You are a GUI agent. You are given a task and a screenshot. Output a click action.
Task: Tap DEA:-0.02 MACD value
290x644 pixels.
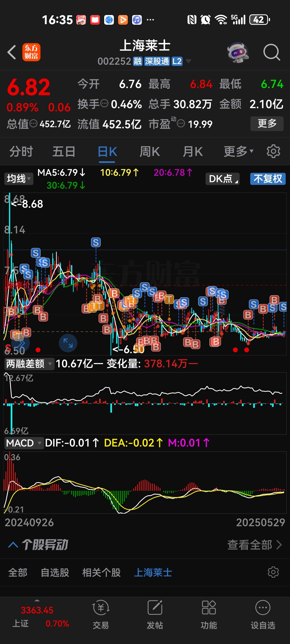[133, 443]
